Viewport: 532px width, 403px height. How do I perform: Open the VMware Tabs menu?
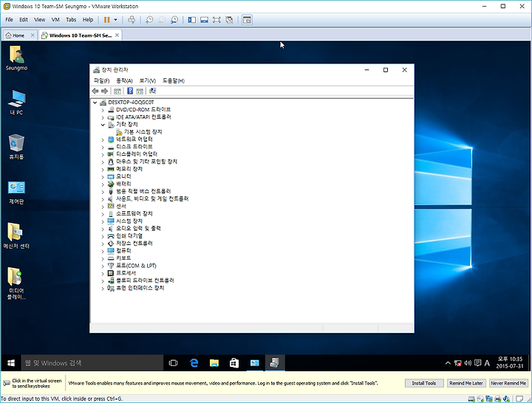coord(71,20)
